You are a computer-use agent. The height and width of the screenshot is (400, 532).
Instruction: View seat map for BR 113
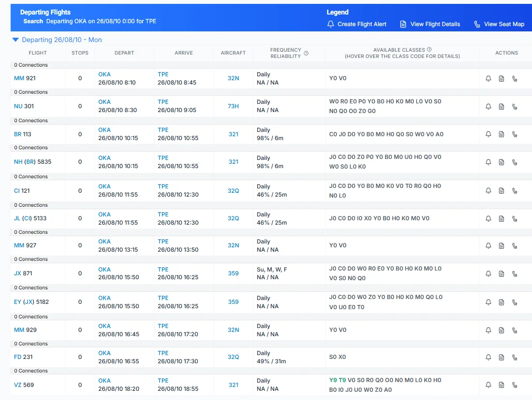pyautogui.click(x=515, y=134)
